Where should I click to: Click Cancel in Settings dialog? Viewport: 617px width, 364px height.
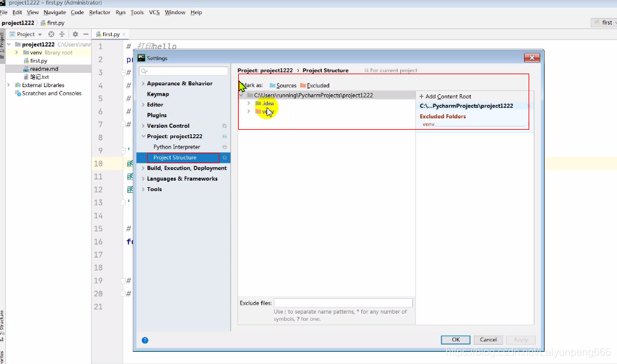point(489,339)
